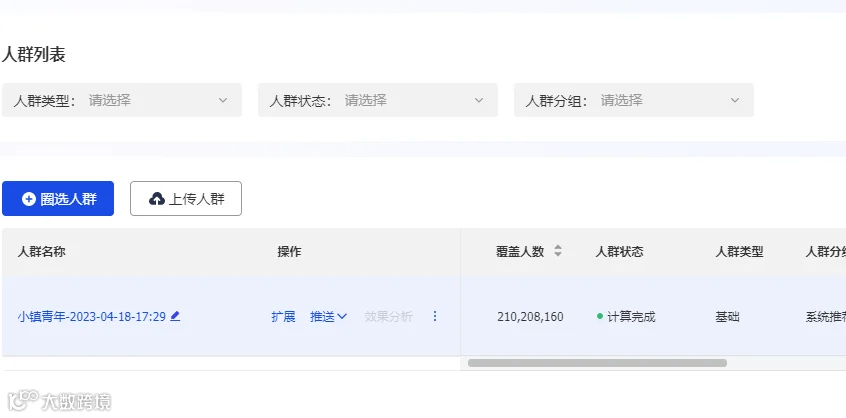Screen dimensions: 846x418
Task: Open the 人群状态 dropdown
Action: pyautogui.click(x=378, y=100)
